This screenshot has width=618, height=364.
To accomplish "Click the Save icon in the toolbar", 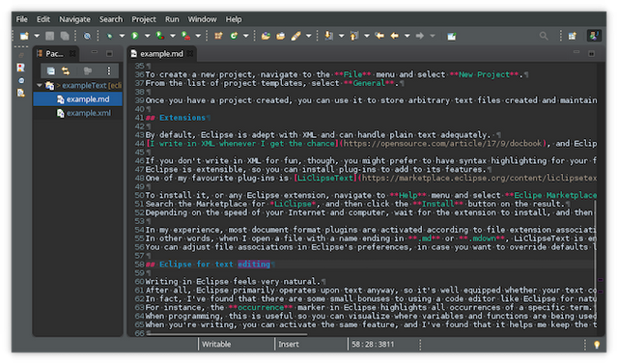I will tap(49, 36).
